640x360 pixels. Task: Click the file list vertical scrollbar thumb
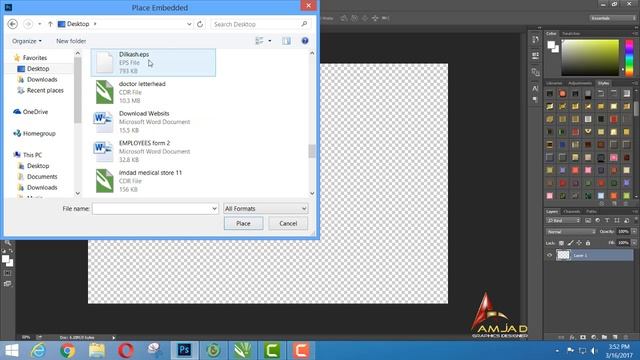(312, 151)
